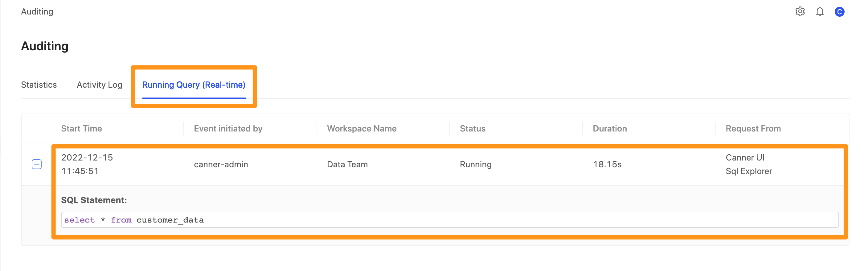Viewport: 868px width, 271px height.
Task: Click the Event initiated by column header
Action: click(228, 129)
